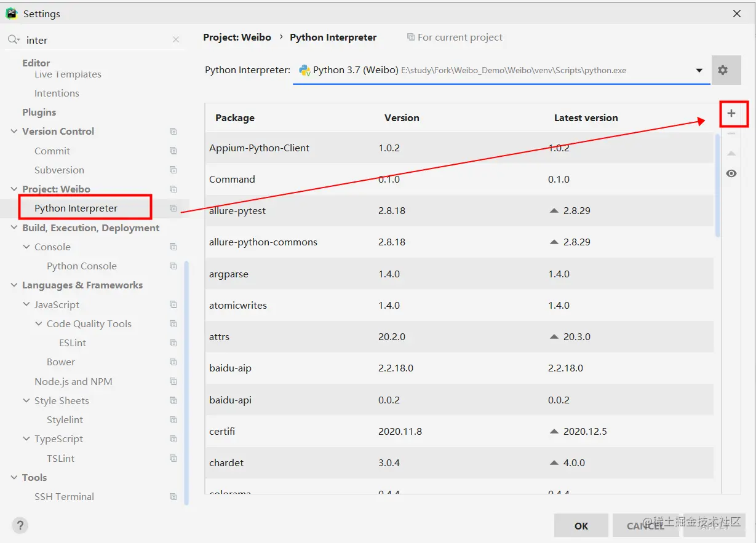
Task: Click project-level icon next to ESLint
Action: tap(173, 343)
